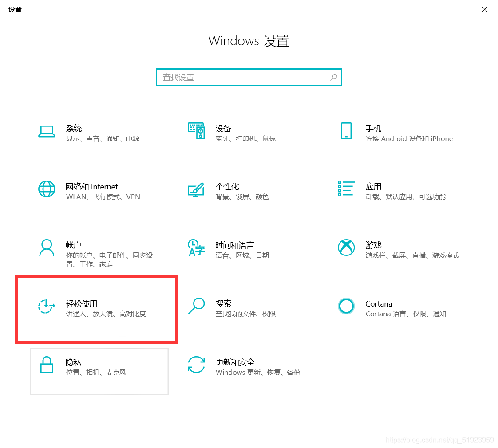Open 搜索 settings title

click(x=223, y=304)
